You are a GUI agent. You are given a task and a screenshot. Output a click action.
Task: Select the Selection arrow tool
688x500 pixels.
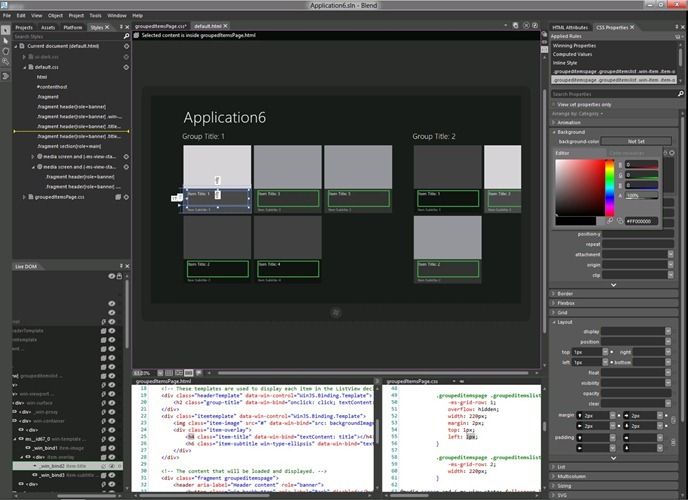[x=6, y=30]
